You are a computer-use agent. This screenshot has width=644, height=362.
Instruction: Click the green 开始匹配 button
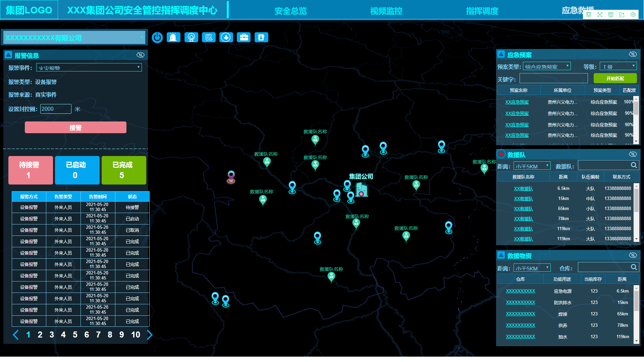[615, 78]
